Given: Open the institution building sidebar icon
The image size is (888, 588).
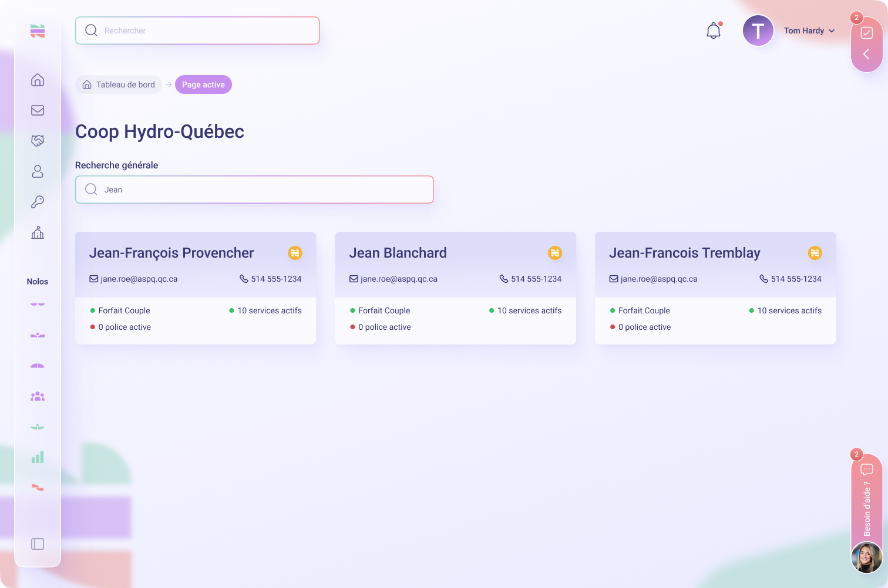Looking at the screenshot, I should tap(38, 232).
